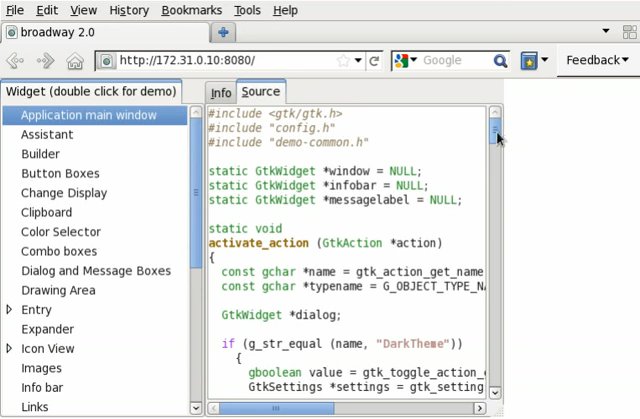Viewport: 640px width, 419px height.
Task: Reload the page with refresh icon
Action: (x=374, y=61)
